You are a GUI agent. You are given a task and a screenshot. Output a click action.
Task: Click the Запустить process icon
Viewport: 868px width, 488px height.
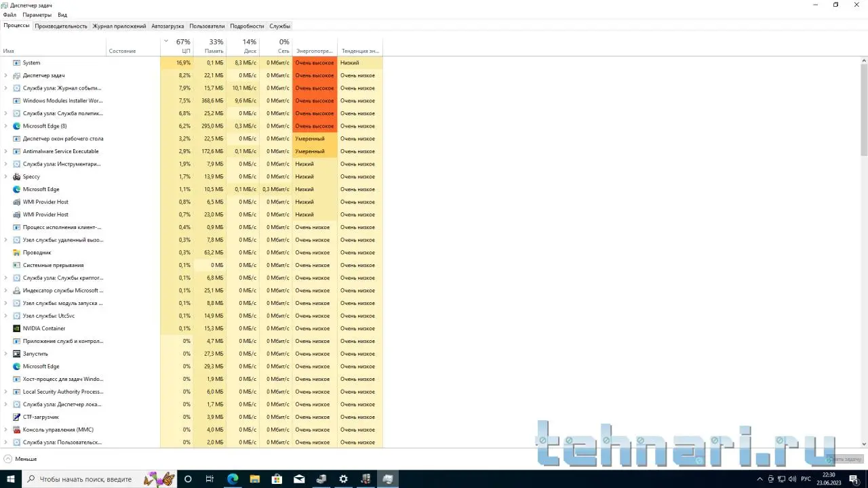click(17, 354)
